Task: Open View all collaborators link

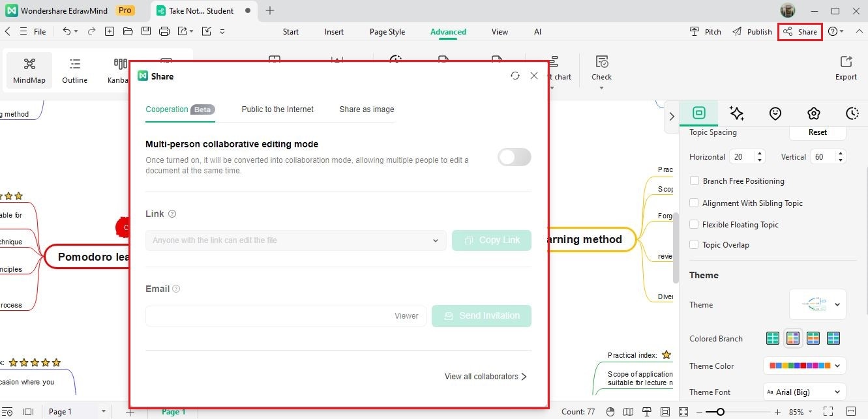Action: click(486, 377)
